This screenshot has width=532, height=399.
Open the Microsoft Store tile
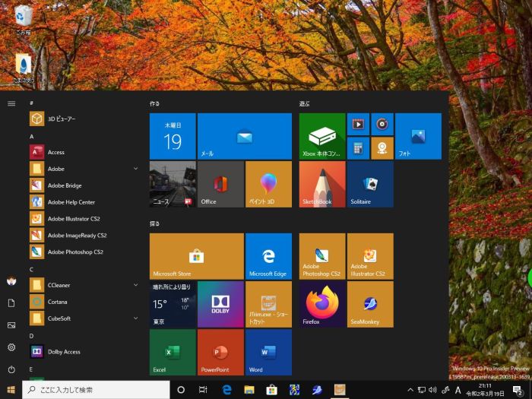point(196,256)
